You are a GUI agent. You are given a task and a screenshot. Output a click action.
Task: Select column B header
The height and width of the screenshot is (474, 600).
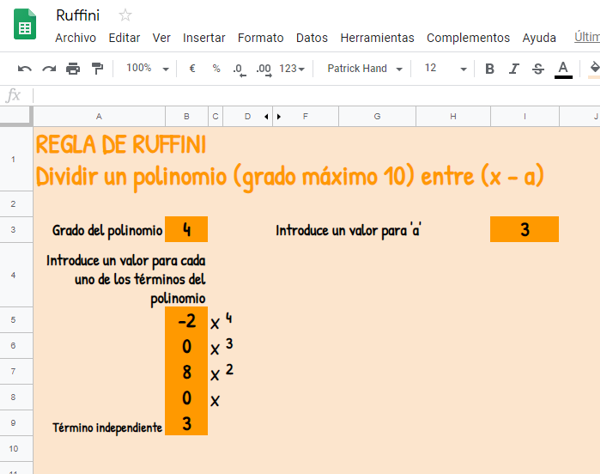187,117
